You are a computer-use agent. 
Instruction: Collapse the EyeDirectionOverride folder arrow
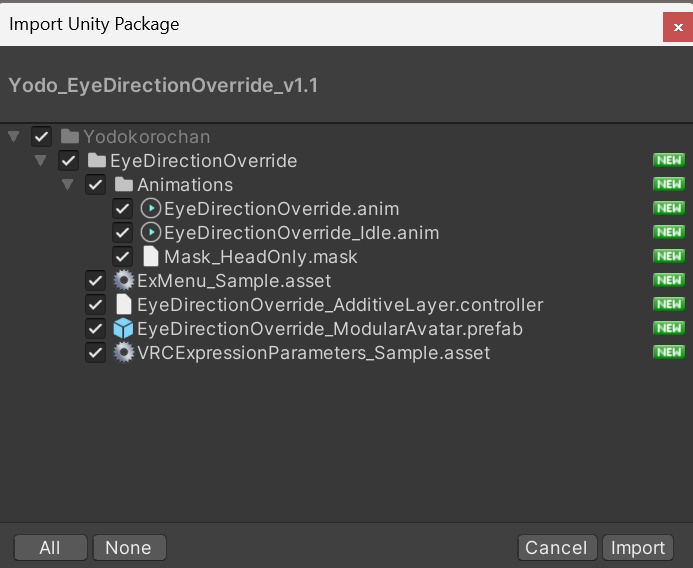pyautogui.click(x=41, y=161)
